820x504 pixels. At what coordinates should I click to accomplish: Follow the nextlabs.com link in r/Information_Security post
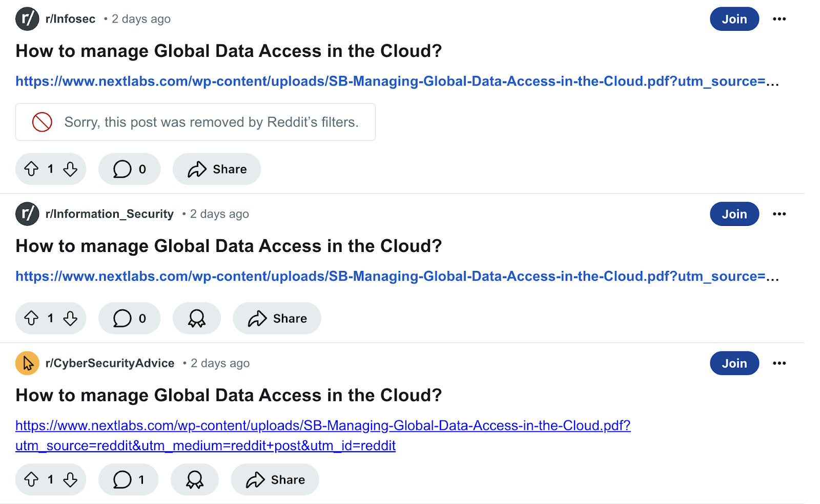coord(397,276)
